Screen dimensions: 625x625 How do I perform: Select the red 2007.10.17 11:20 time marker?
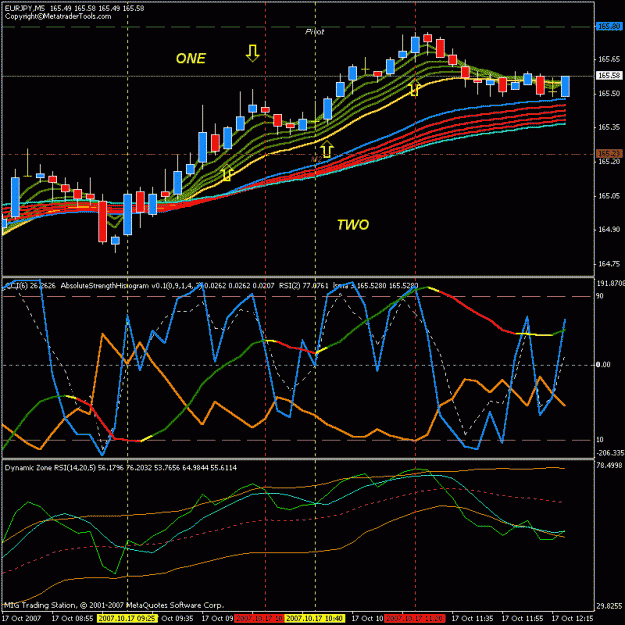415,619
